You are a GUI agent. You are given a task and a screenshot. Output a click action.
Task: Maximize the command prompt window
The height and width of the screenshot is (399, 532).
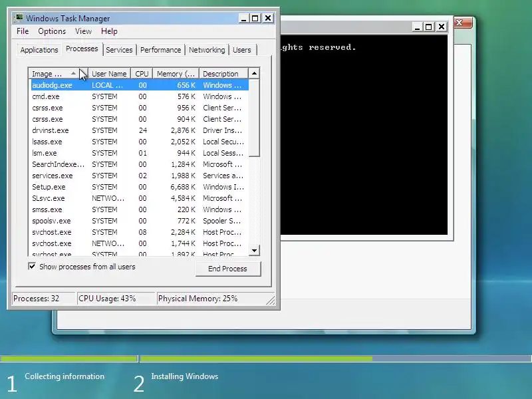[x=429, y=27]
